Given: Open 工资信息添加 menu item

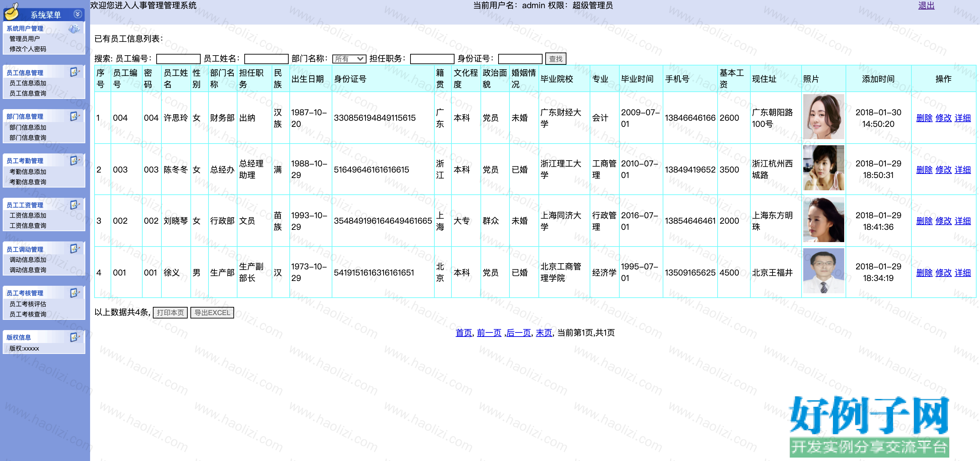Looking at the screenshot, I should (x=28, y=215).
